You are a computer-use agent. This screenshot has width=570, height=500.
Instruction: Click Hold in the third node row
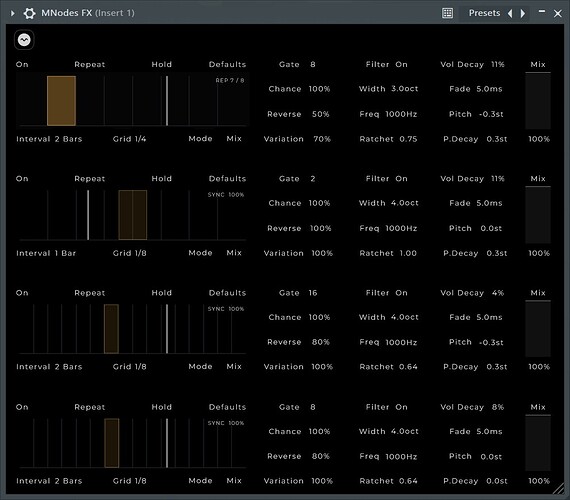point(161,293)
